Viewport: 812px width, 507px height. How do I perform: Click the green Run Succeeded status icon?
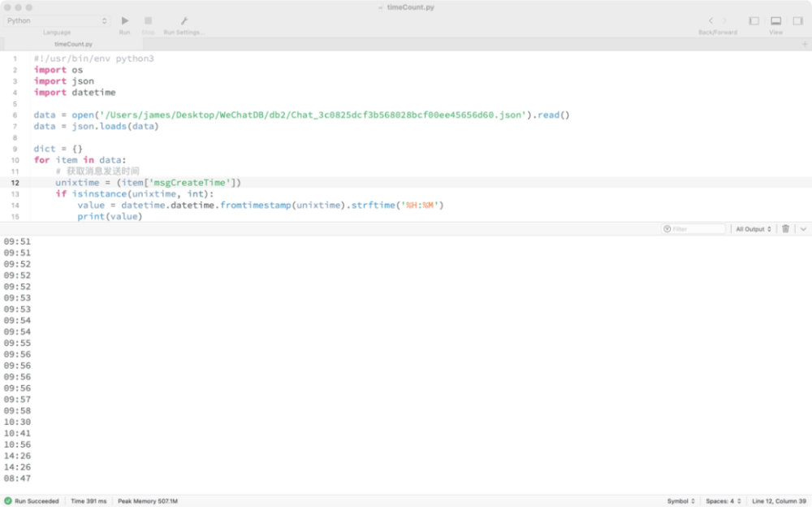coord(8,501)
